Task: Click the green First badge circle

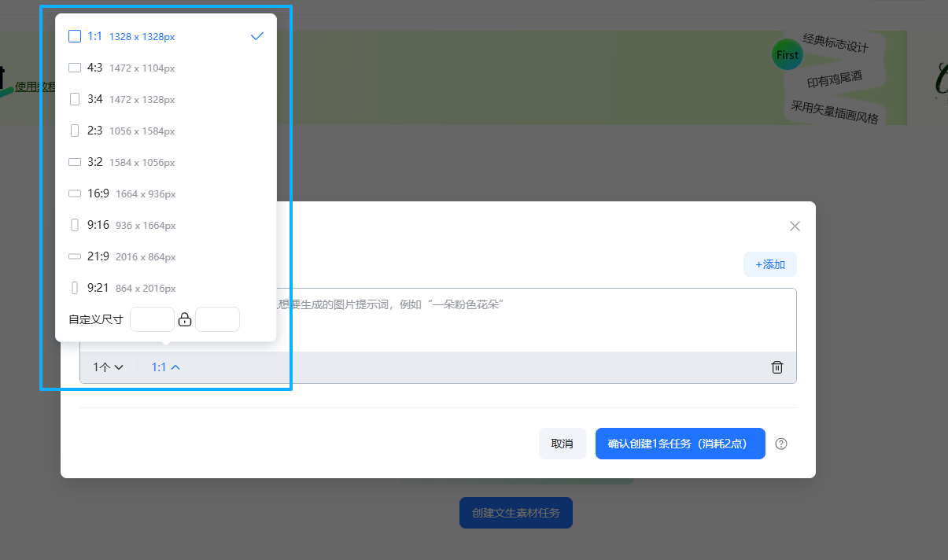Action: tap(787, 54)
